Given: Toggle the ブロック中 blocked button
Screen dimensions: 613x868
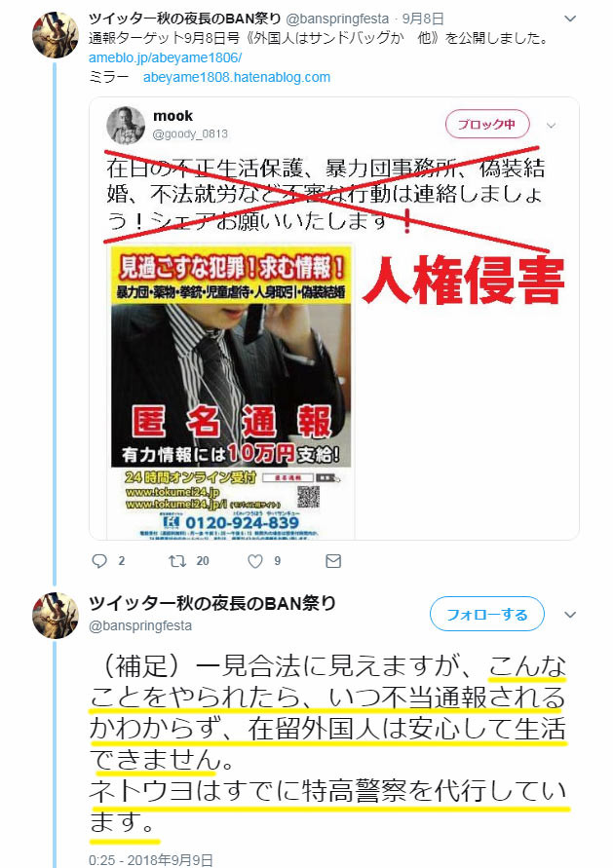Looking at the screenshot, I should tap(487, 125).
